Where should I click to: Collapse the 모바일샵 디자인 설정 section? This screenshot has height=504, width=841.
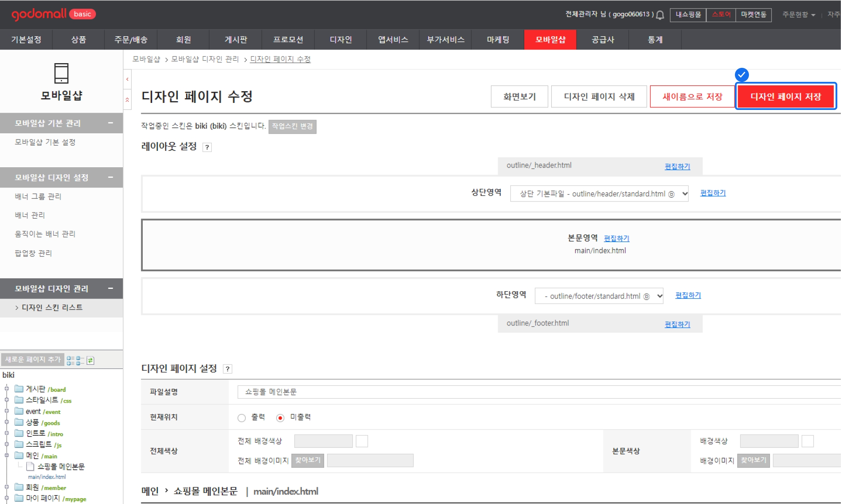pos(110,177)
